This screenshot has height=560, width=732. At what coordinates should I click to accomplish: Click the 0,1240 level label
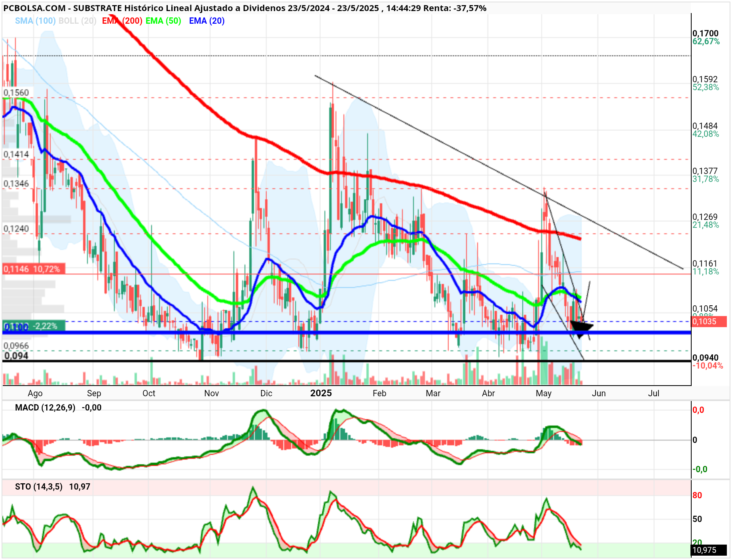[x=16, y=229]
